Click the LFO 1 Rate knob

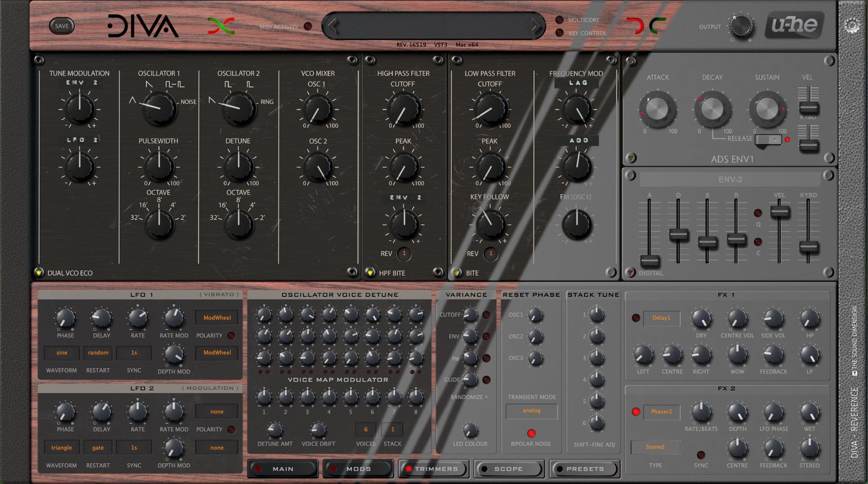(x=138, y=317)
